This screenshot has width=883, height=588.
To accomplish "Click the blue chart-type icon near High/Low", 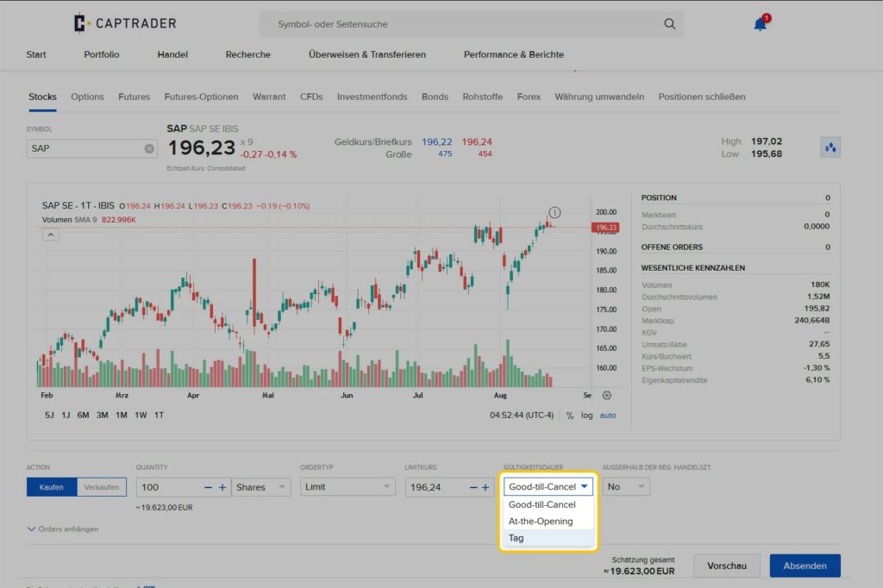I will (830, 147).
